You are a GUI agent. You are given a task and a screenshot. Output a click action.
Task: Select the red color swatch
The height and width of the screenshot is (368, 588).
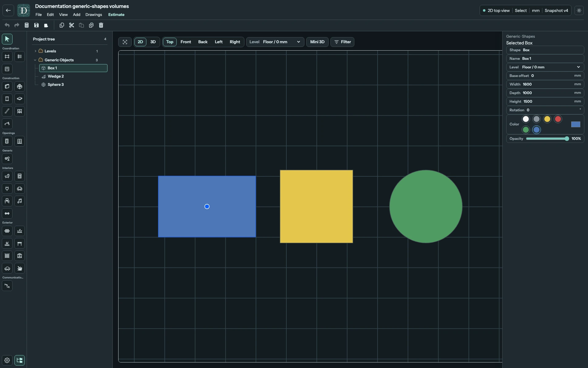pos(558,119)
